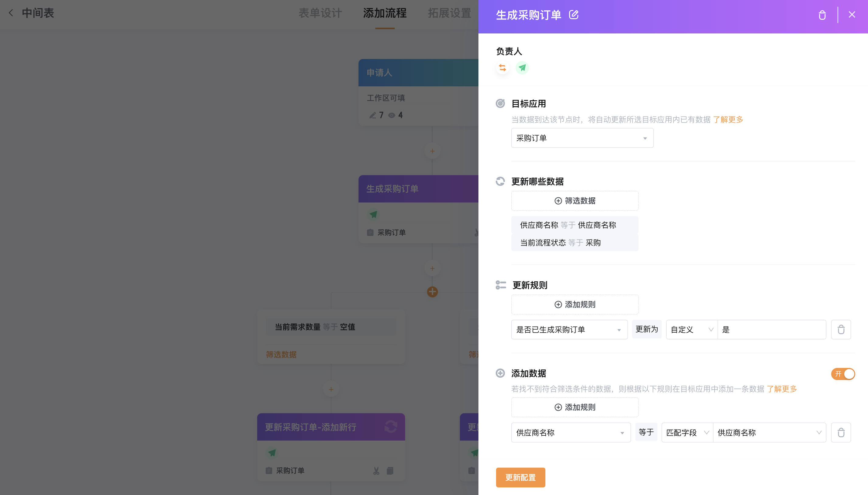Screen dimensions: 868x495
Task: Click 添加规则 under 添加数据
Action: (574, 407)
